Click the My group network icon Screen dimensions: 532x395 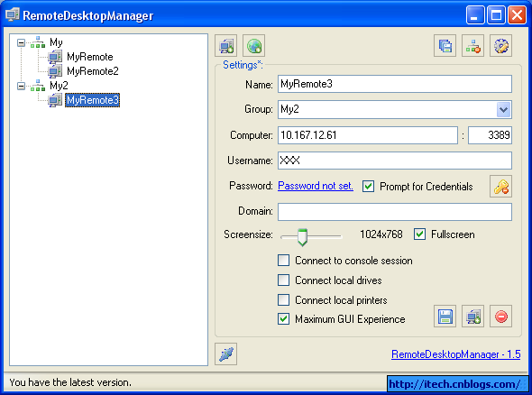tap(38, 42)
